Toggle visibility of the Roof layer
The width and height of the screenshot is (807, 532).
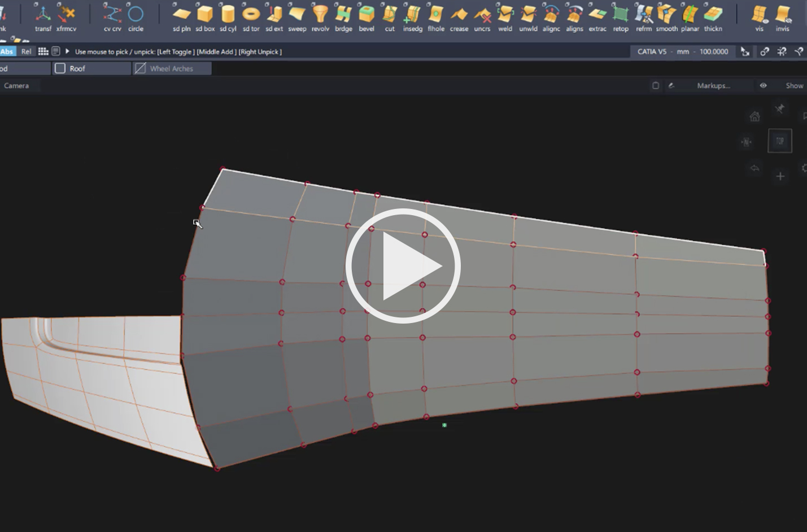(x=60, y=68)
